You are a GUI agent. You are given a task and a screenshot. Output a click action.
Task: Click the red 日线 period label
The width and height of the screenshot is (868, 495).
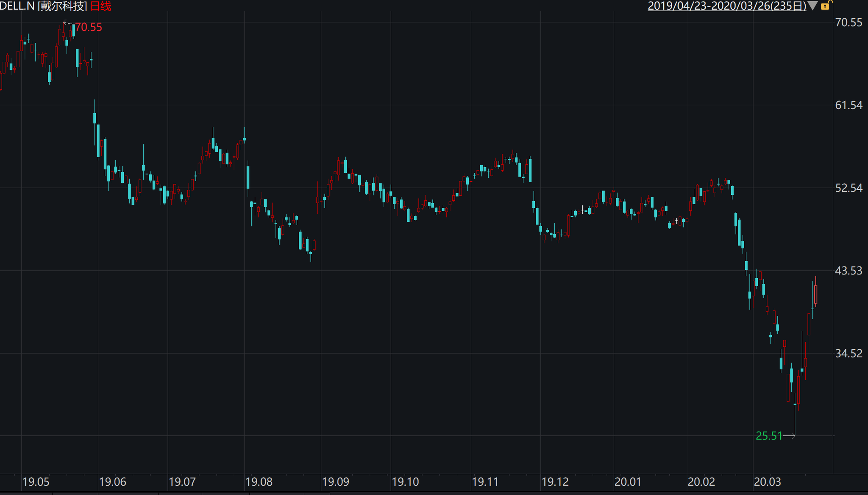tap(101, 6)
